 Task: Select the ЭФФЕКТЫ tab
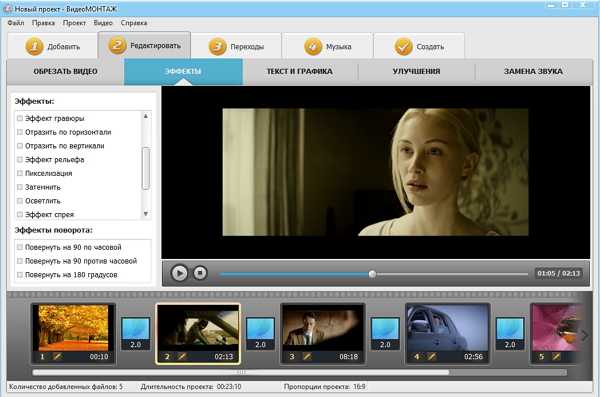(183, 72)
